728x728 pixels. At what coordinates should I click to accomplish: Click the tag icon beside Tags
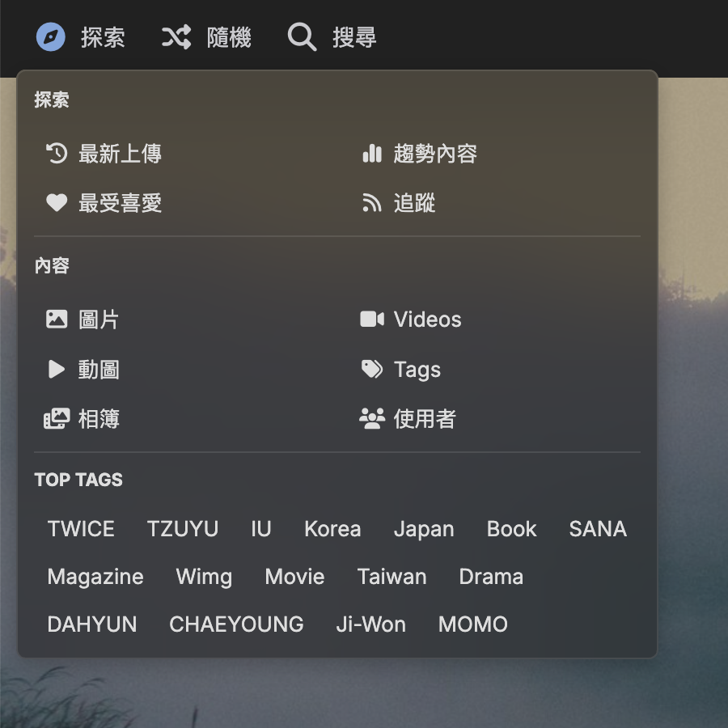(371, 370)
